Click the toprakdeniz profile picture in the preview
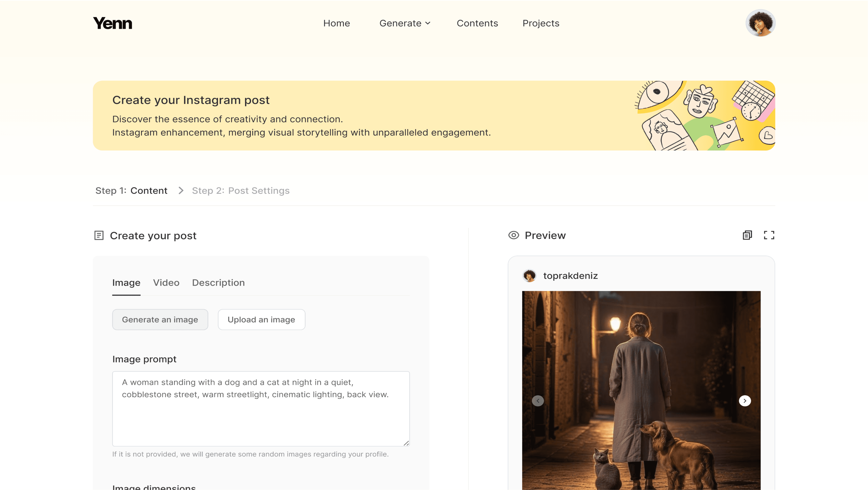 coord(529,275)
